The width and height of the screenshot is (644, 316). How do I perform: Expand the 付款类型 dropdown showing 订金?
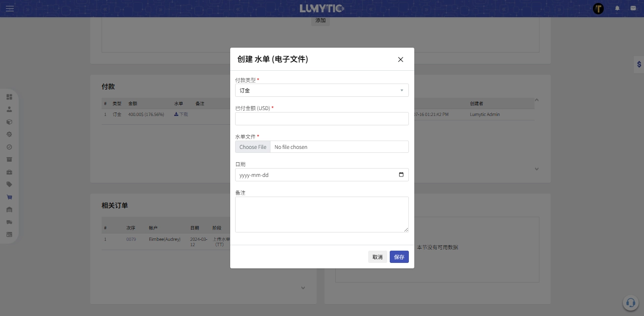[x=322, y=90]
